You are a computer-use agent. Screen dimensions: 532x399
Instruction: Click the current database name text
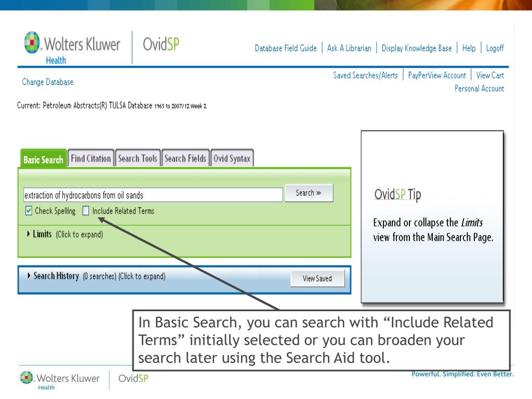[112, 105]
